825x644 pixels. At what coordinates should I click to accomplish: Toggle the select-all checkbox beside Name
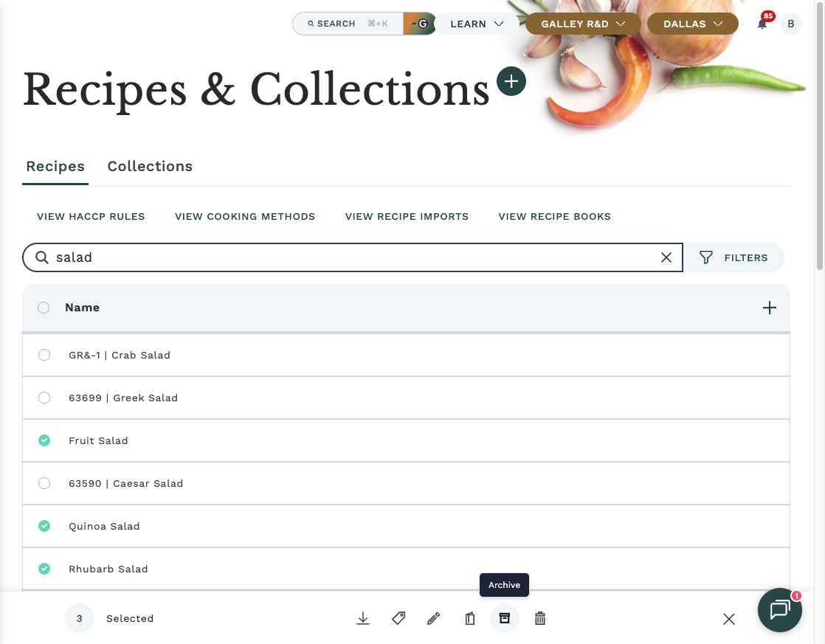coord(44,308)
